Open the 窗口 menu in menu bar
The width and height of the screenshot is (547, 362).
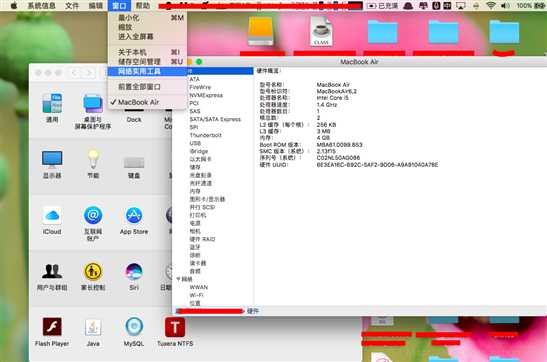click(x=119, y=6)
